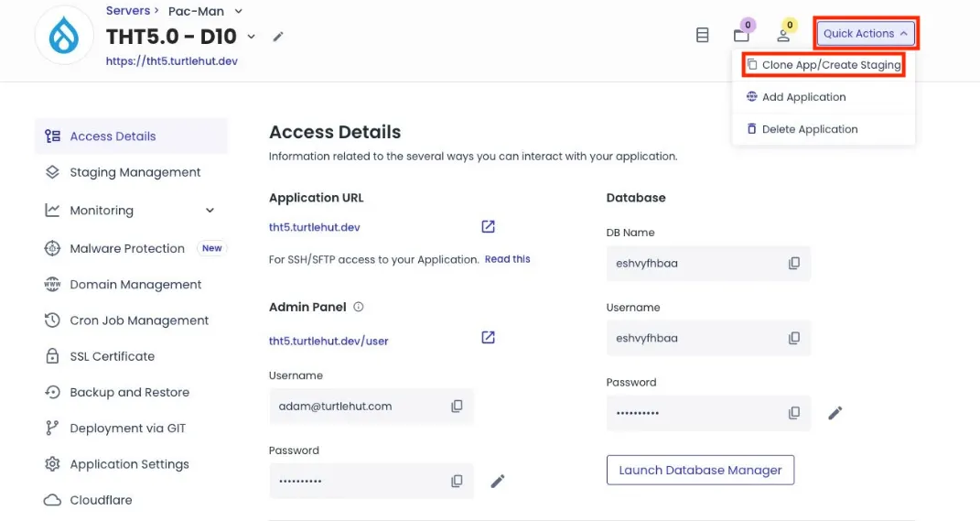This screenshot has height=521, width=980.
Task: Open team members icon in header
Action: (x=783, y=36)
